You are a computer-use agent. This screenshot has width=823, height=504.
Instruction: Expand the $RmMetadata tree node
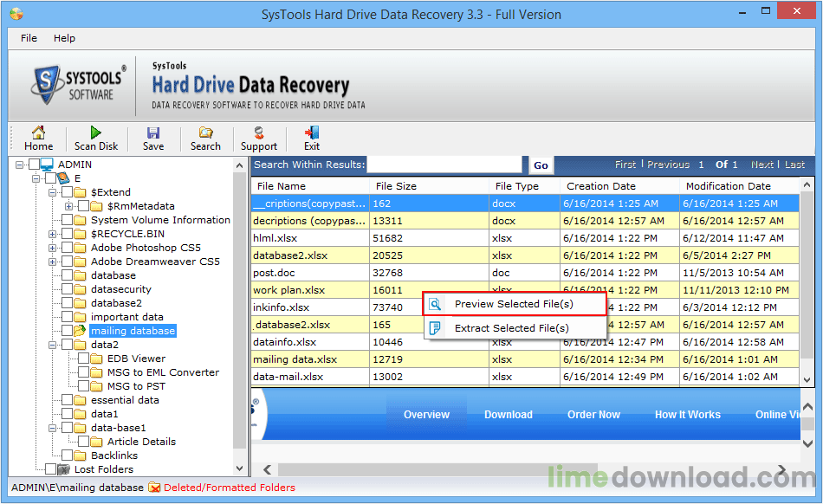pos(69,206)
